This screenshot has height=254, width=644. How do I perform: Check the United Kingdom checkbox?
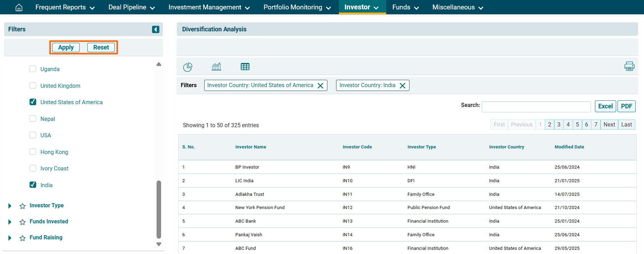tap(33, 86)
